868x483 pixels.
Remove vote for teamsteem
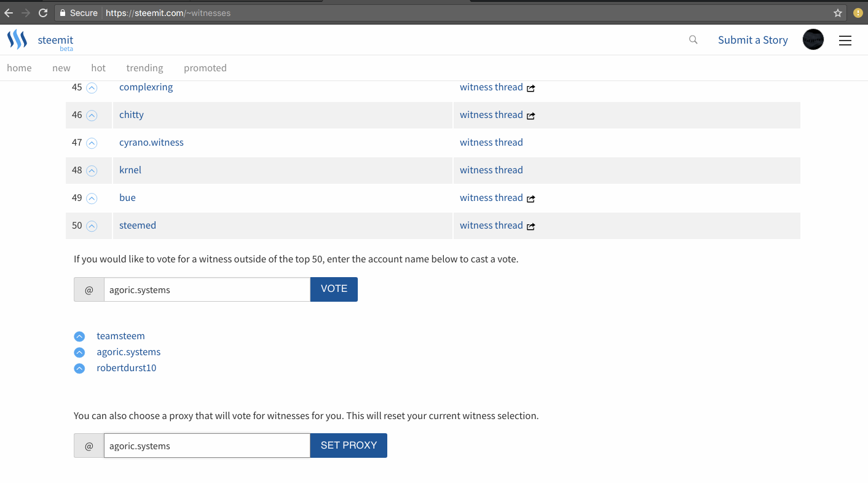click(79, 337)
